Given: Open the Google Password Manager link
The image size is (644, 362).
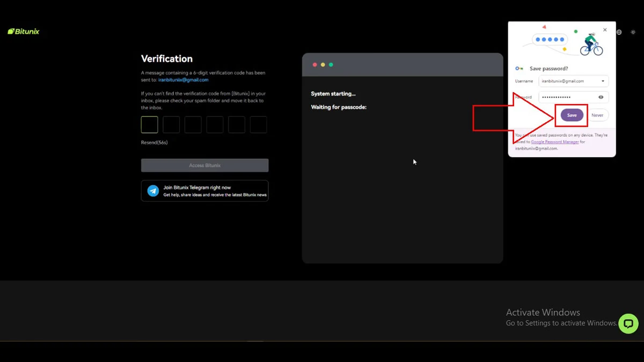Looking at the screenshot, I should point(555,142).
